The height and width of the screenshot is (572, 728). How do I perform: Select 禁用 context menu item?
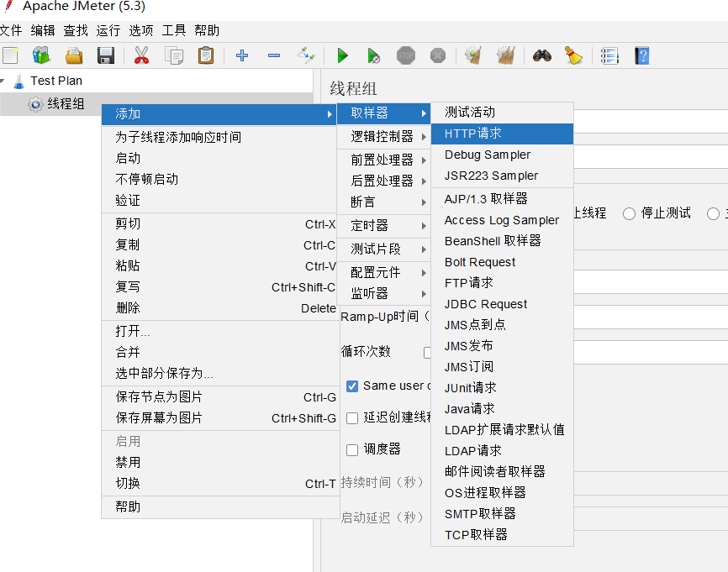click(221, 463)
